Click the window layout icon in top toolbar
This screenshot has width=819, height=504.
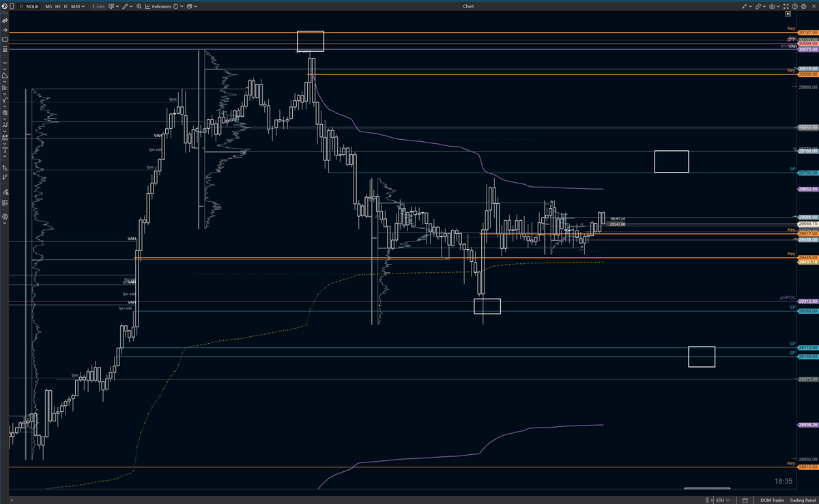[x=189, y=6]
